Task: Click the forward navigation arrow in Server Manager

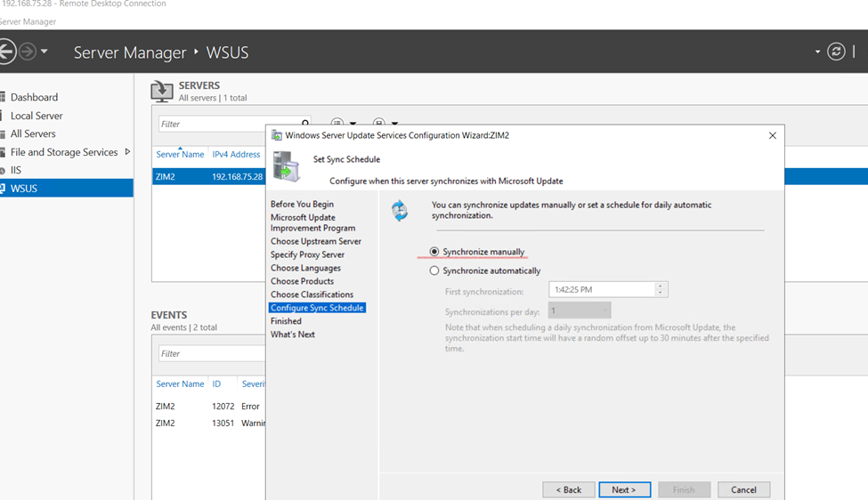Action: coord(28,52)
